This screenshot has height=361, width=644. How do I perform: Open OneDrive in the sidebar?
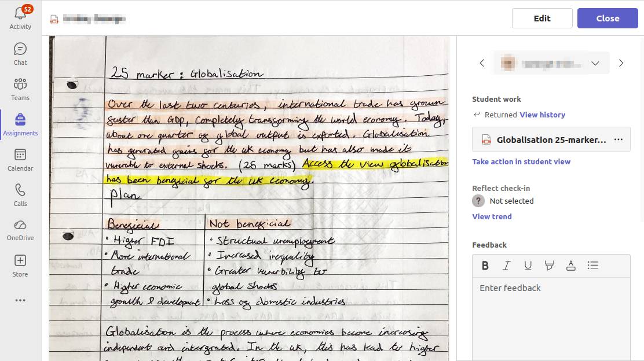(x=20, y=230)
